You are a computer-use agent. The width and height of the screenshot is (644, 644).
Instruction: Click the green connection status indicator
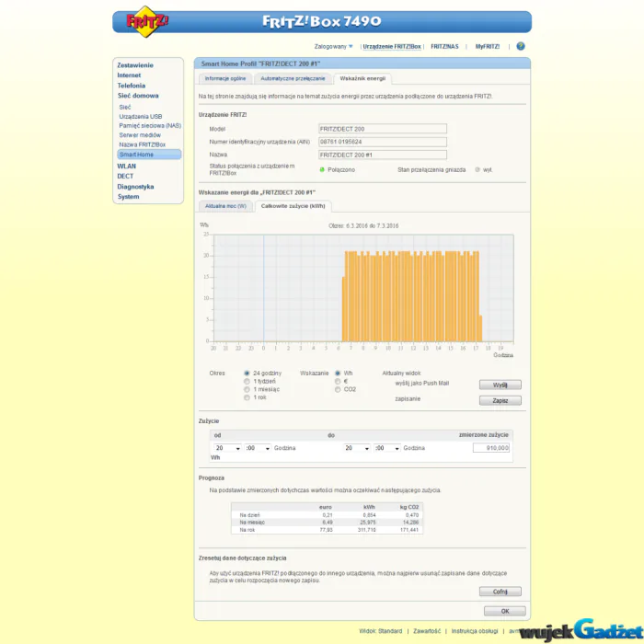pyautogui.click(x=322, y=169)
